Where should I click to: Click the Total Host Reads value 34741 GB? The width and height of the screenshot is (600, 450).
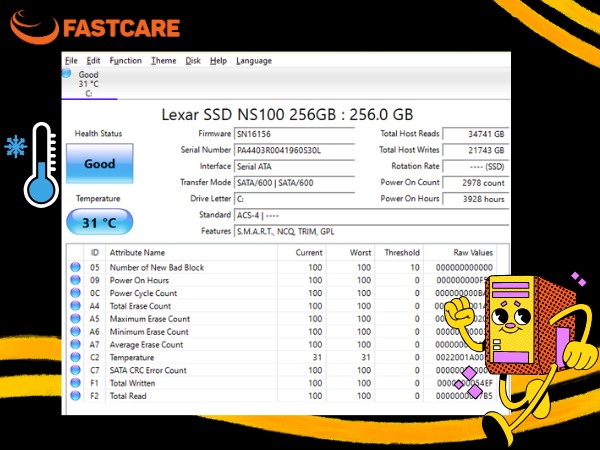point(476,134)
